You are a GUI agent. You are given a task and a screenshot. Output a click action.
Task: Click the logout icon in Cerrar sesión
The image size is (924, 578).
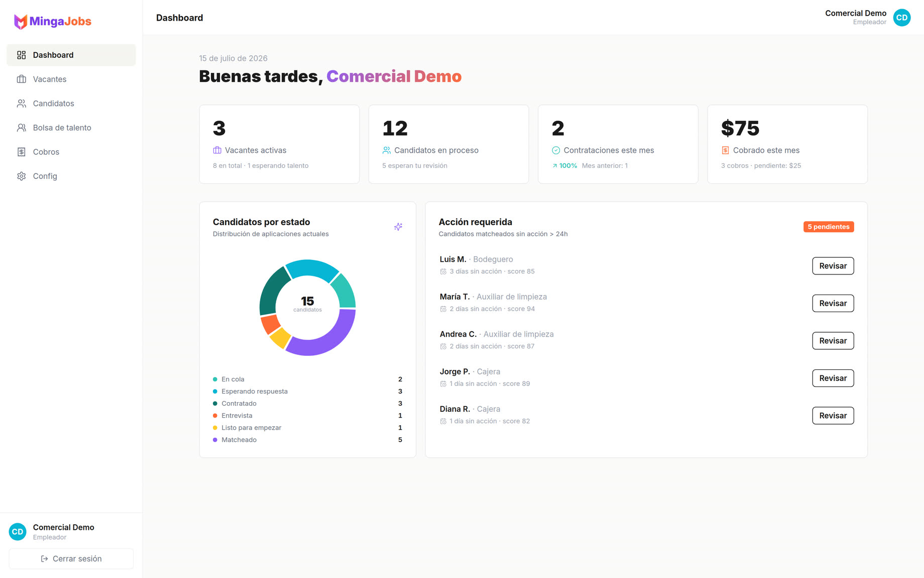pos(44,559)
